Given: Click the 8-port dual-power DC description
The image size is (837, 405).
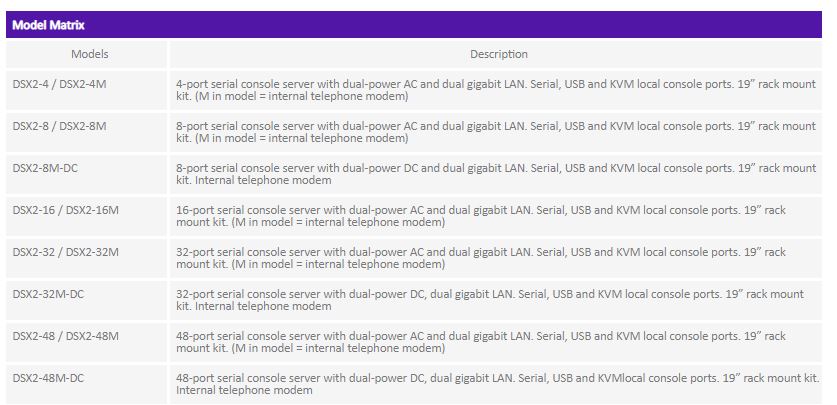Looking at the screenshot, I should tap(496, 174).
